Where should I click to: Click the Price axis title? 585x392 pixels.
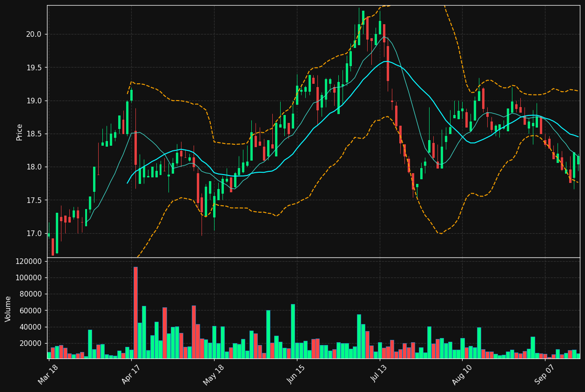pos(20,132)
